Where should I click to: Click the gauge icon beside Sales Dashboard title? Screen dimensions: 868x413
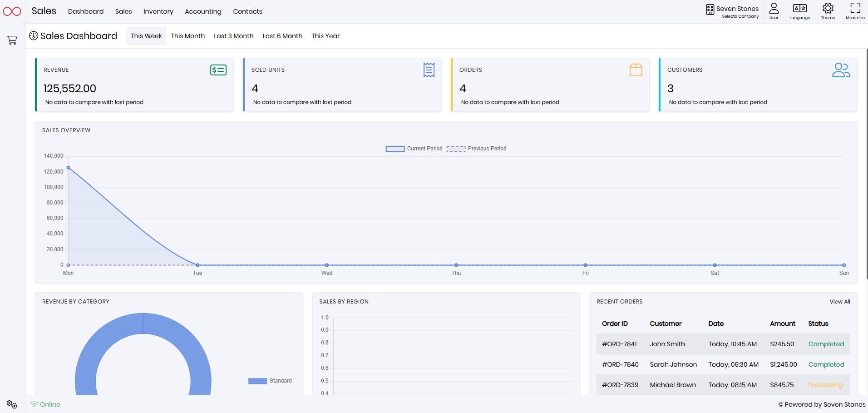(x=34, y=35)
